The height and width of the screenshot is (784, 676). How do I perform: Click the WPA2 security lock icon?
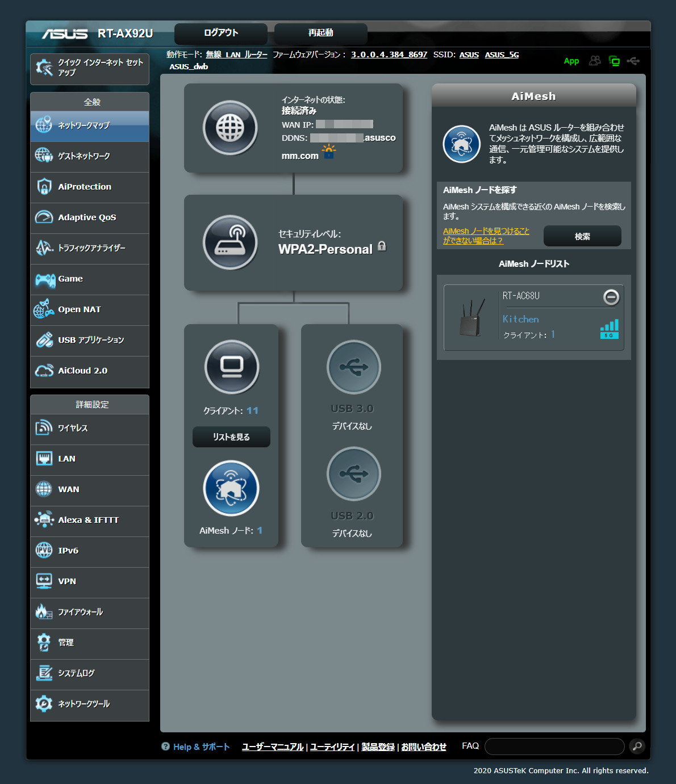click(x=382, y=246)
